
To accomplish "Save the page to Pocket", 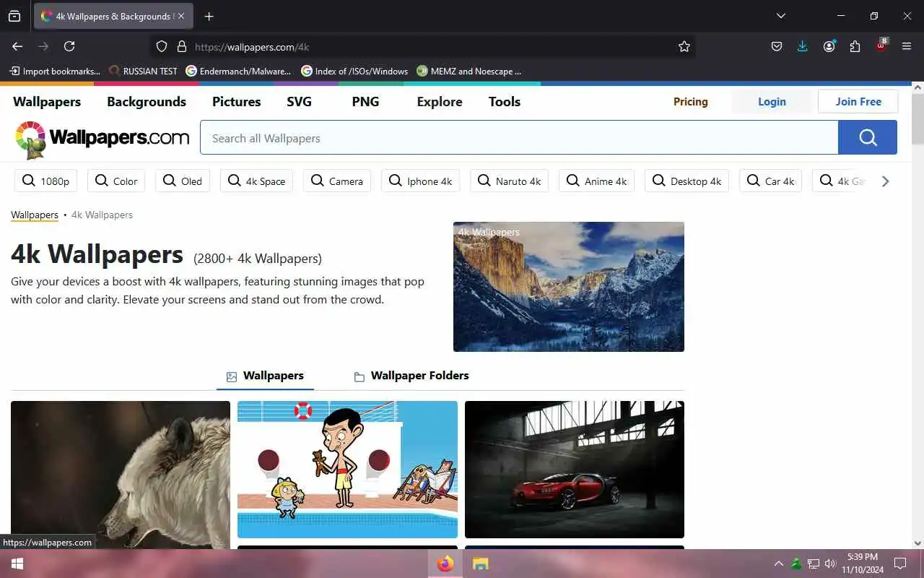I will click(777, 46).
